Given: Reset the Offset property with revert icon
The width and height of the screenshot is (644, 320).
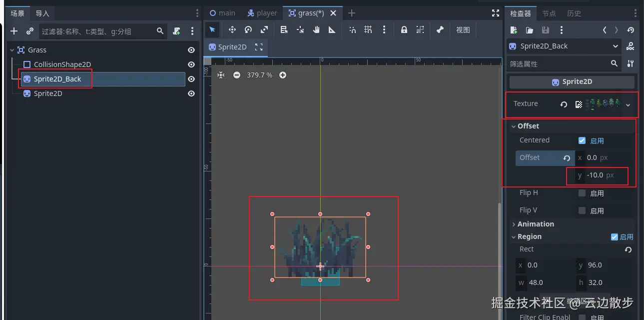Looking at the screenshot, I should tap(567, 158).
